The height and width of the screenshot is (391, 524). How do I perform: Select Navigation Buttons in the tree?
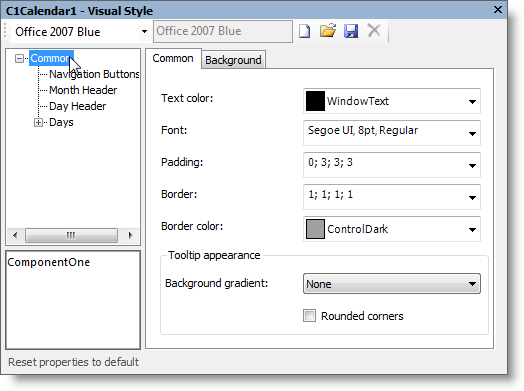[x=94, y=74]
